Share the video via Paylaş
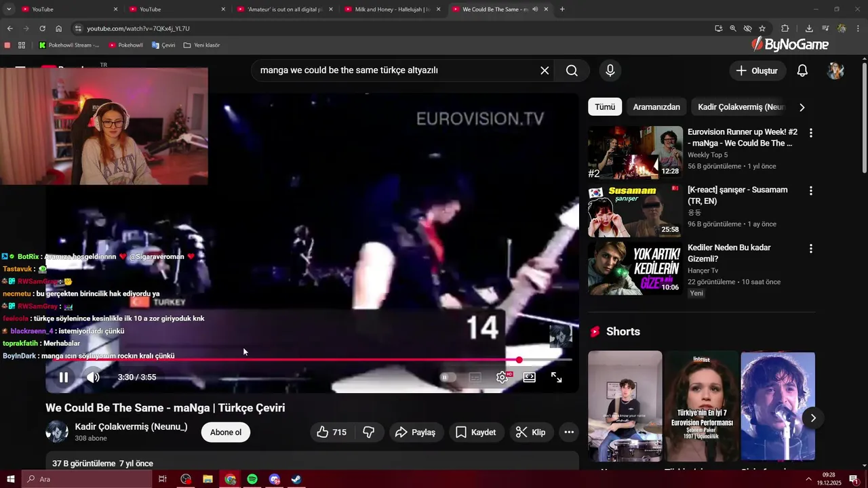This screenshot has width=868, height=488. (x=416, y=432)
